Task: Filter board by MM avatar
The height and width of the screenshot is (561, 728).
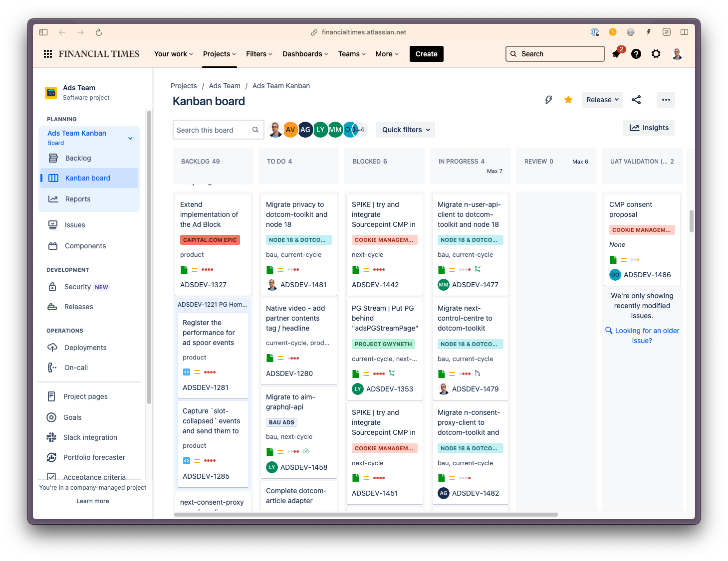Action: click(335, 130)
